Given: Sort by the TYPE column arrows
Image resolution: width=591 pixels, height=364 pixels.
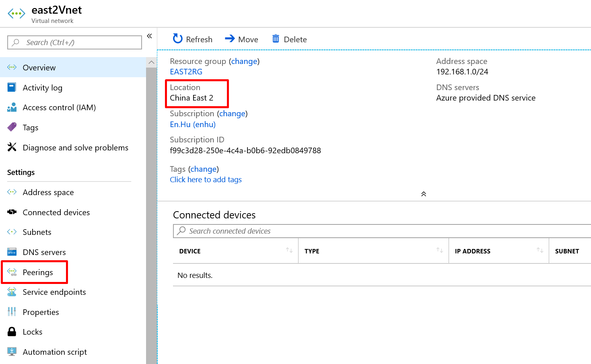Looking at the screenshot, I should (440, 251).
